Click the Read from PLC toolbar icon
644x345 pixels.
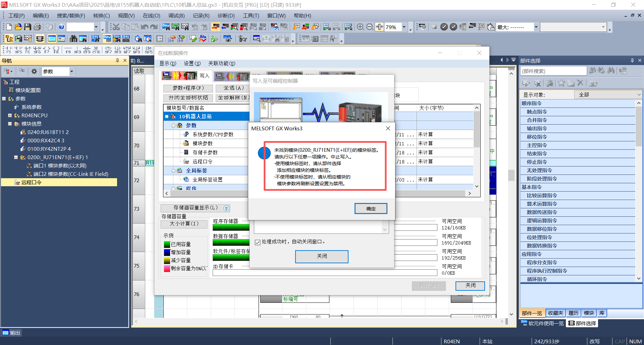tap(225, 27)
